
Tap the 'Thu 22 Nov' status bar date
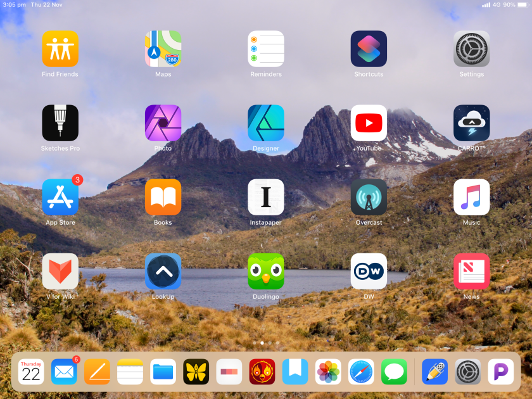pos(46,5)
